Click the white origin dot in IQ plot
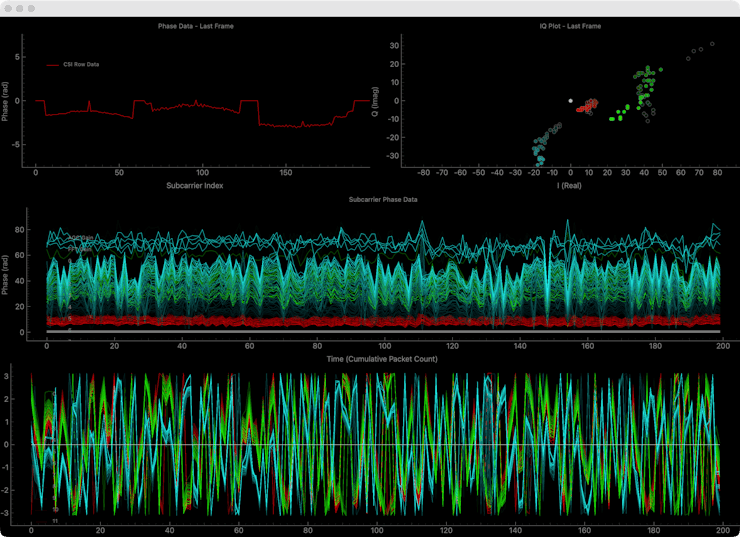This screenshot has height=537, width=740. [x=571, y=100]
